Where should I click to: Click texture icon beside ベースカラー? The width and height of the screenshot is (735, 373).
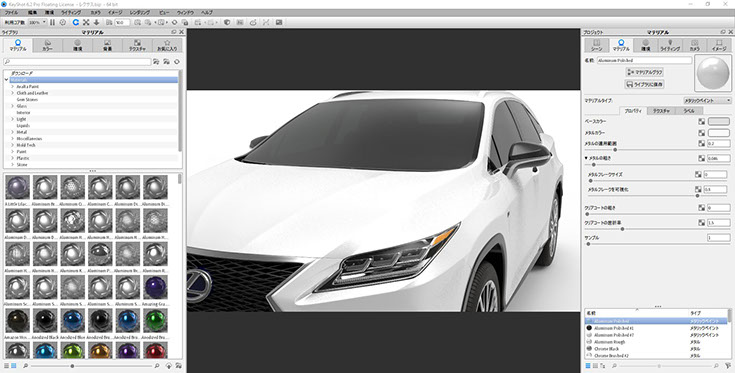click(701, 121)
